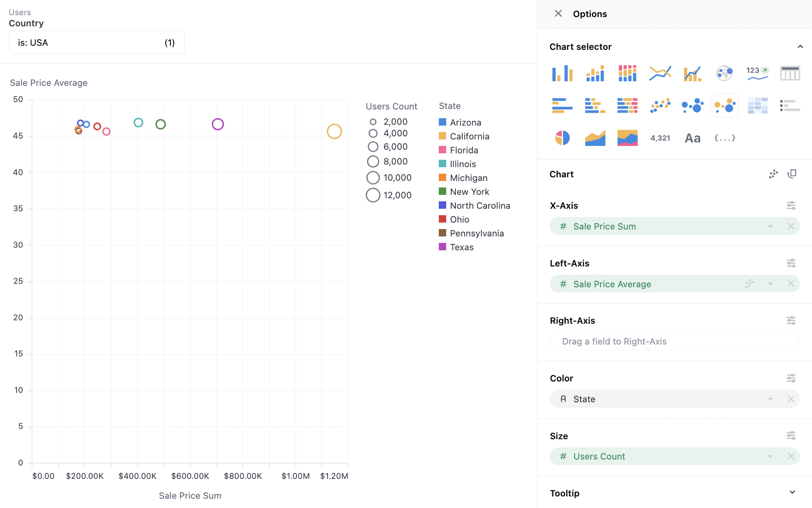The image size is (812, 508).
Task: Toggle Texas series in State legend
Action: (461, 247)
